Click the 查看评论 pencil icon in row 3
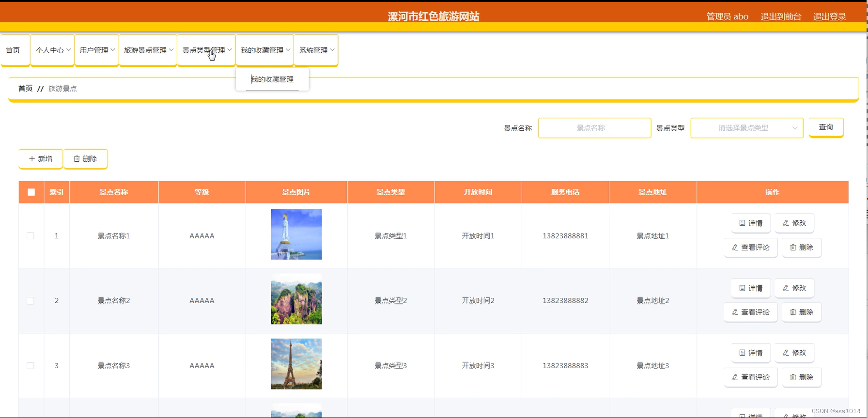868x418 pixels. [735, 377]
